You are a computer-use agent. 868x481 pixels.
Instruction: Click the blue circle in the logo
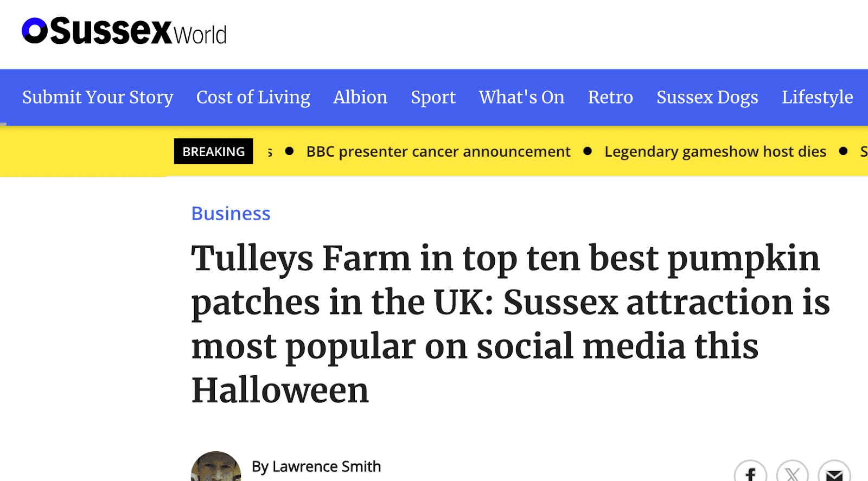point(35,30)
